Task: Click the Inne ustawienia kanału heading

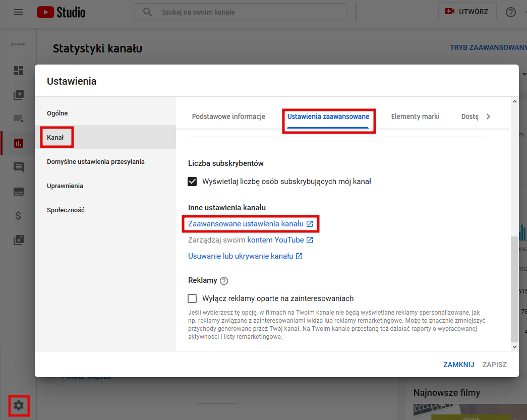Action: [x=227, y=208]
